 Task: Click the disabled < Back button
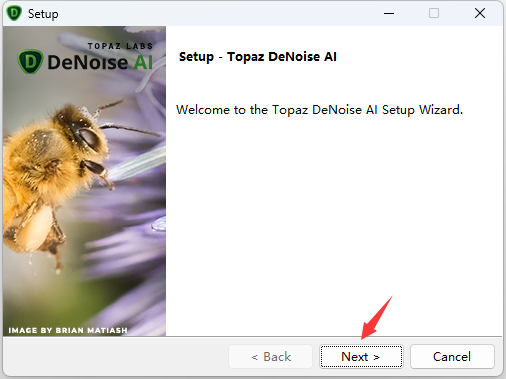pyautogui.click(x=270, y=357)
